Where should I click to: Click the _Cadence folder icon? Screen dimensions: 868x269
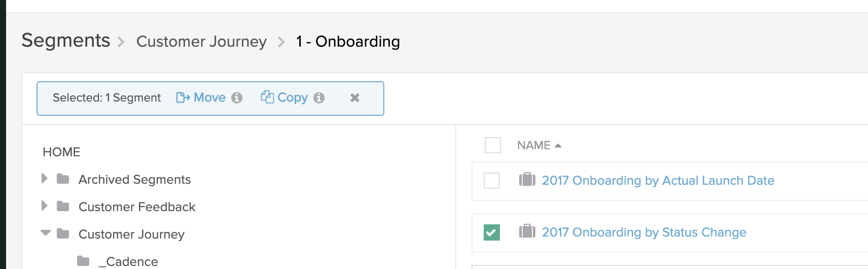click(83, 261)
